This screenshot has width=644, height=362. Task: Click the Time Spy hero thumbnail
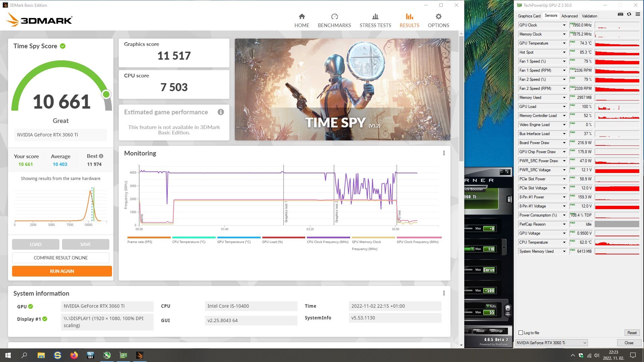coord(342,89)
